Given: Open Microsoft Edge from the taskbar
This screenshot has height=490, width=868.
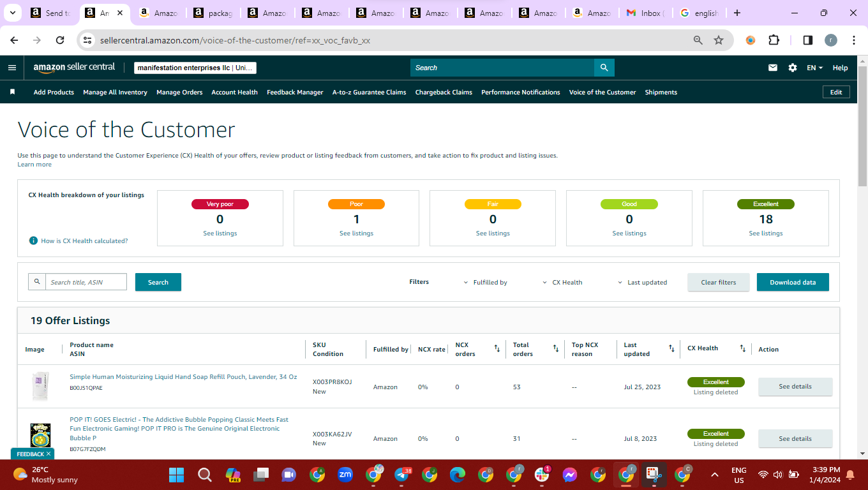Looking at the screenshot, I should pyautogui.click(x=458, y=475).
